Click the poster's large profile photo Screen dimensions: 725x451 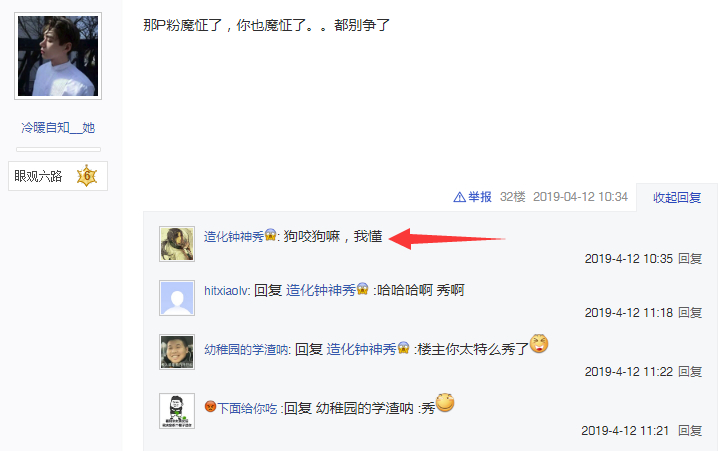click(x=58, y=56)
